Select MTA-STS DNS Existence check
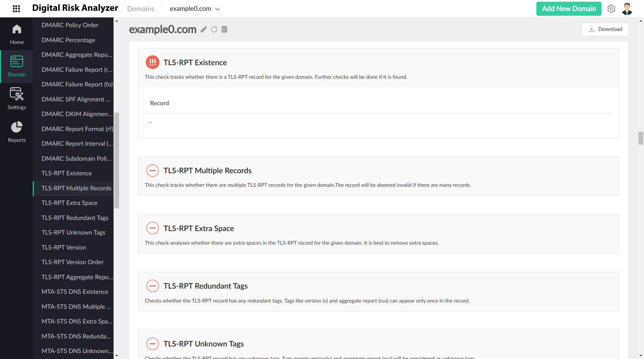The width and height of the screenshot is (644, 359). point(75,291)
